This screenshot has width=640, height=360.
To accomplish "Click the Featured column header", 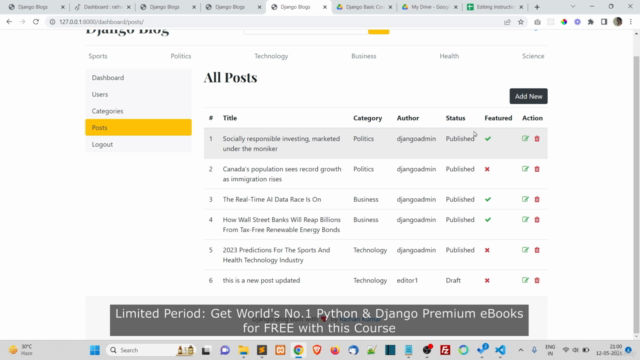I will (x=498, y=118).
